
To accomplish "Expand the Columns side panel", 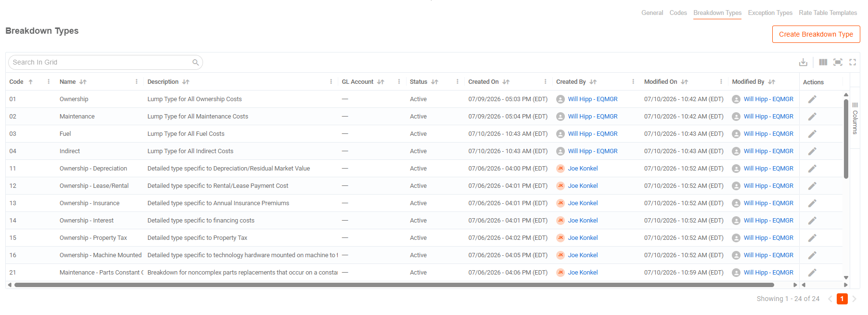I will tap(855, 118).
